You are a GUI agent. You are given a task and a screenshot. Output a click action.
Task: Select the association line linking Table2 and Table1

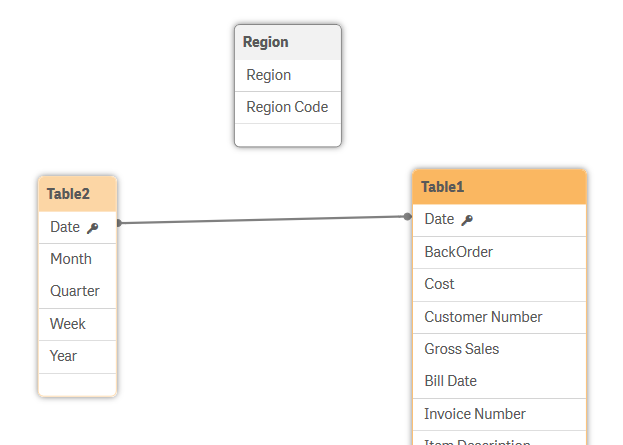click(x=262, y=219)
